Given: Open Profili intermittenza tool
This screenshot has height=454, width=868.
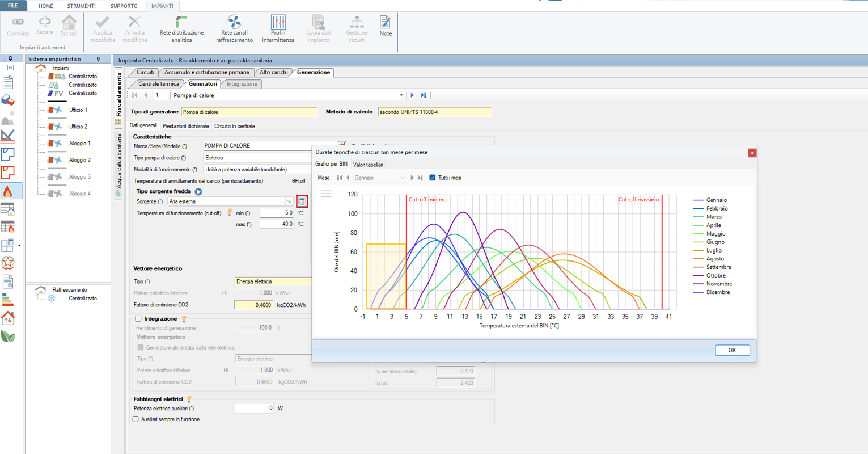Looking at the screenshot, I should coord(278,30).
